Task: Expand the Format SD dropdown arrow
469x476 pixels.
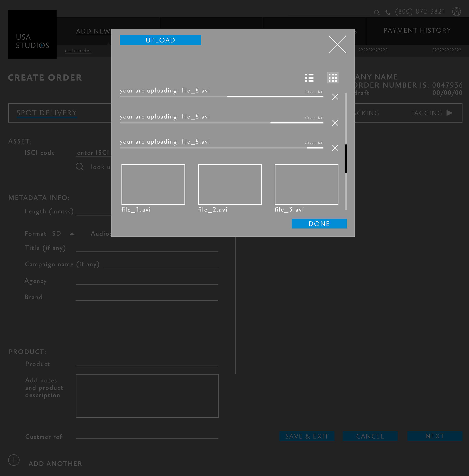Action: (x=72, y=234)
